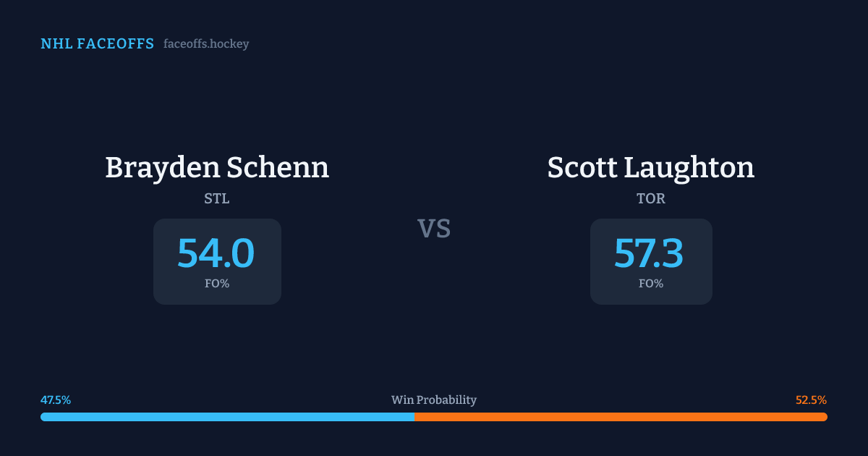Viewport: 868px width, 456px height.
Task: Click Schenn's 54.0 faceoff number
Action: click(216, 253)
